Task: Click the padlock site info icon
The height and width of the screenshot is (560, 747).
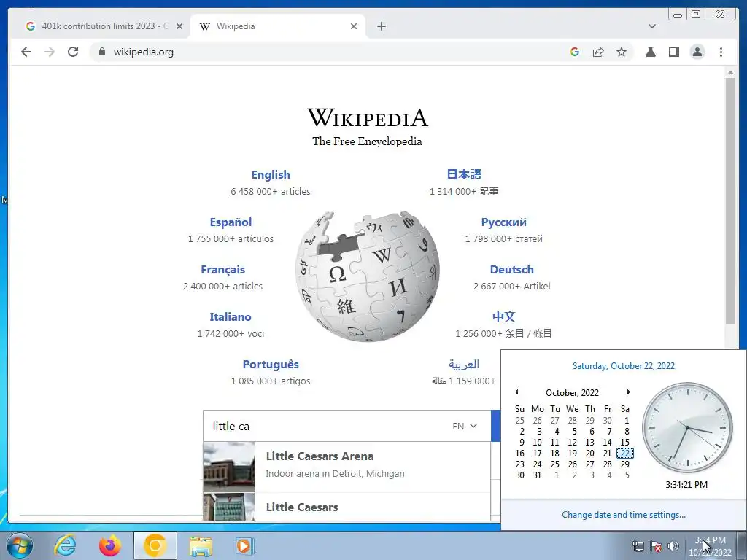Action: (x=101, y=52)
